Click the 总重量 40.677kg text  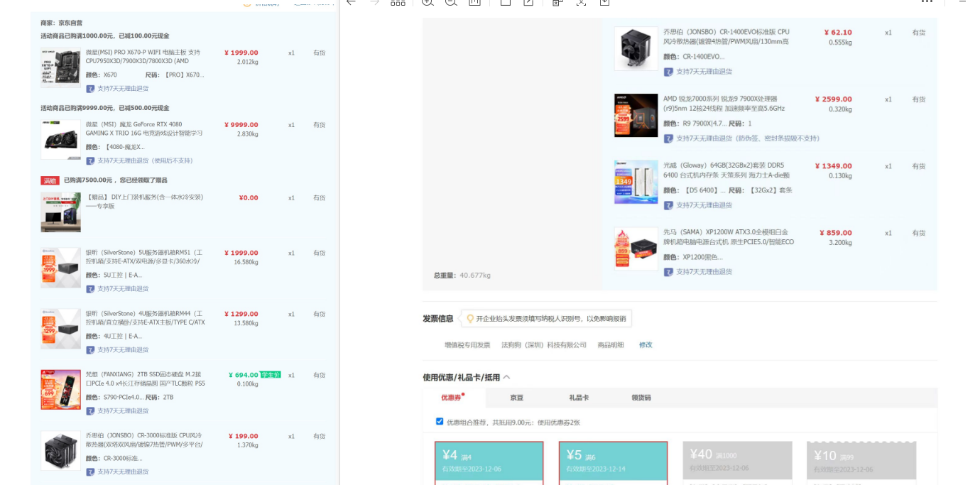(462, 275)
